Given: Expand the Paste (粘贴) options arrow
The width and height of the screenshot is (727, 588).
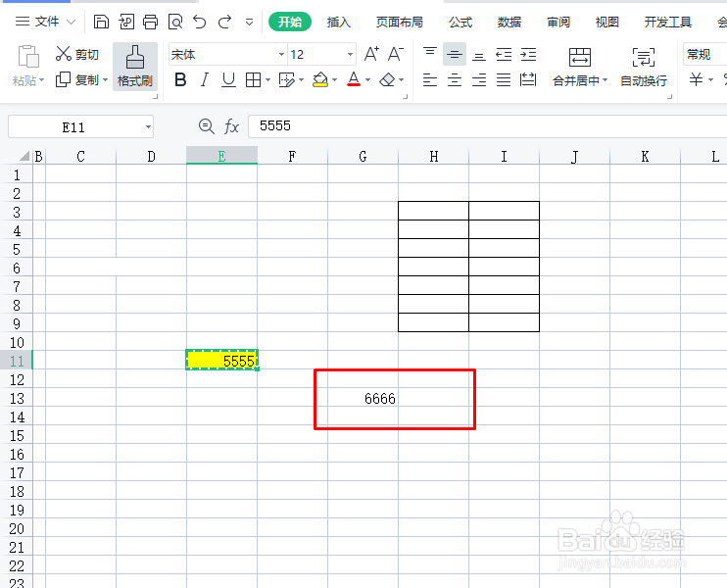Looking at the screenshot, I should [x=42, y=80].
